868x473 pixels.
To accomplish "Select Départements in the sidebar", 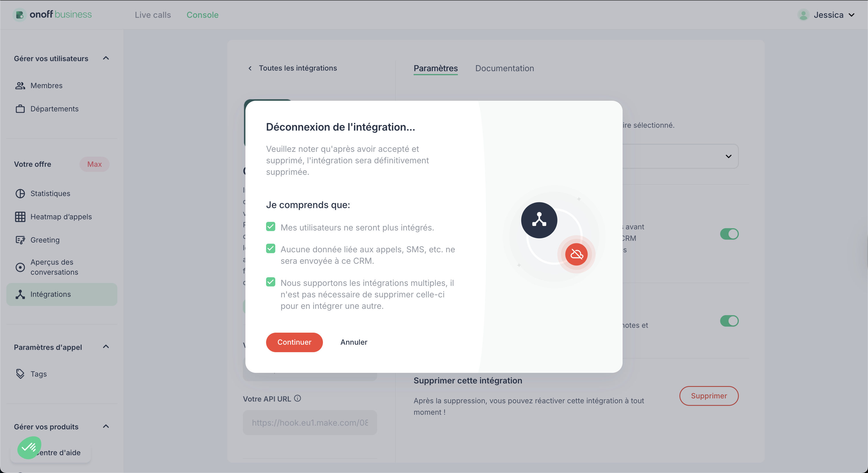I will pos(62,109).
